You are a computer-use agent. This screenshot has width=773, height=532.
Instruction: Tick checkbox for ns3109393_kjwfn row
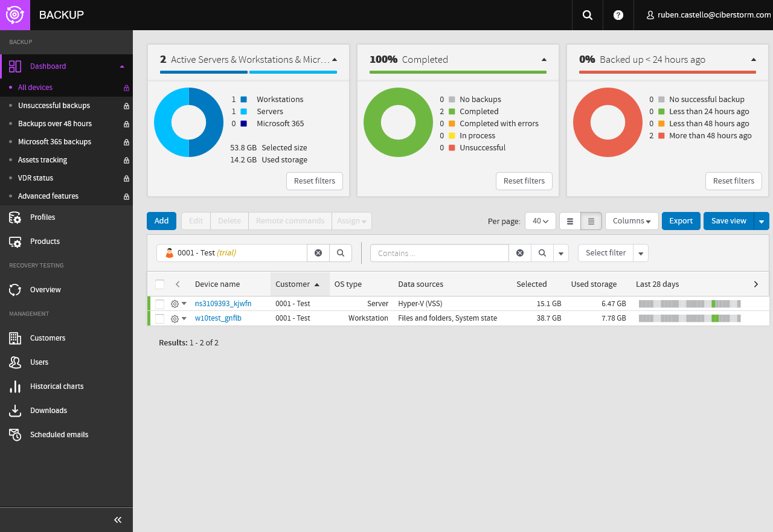click(159, 304)
